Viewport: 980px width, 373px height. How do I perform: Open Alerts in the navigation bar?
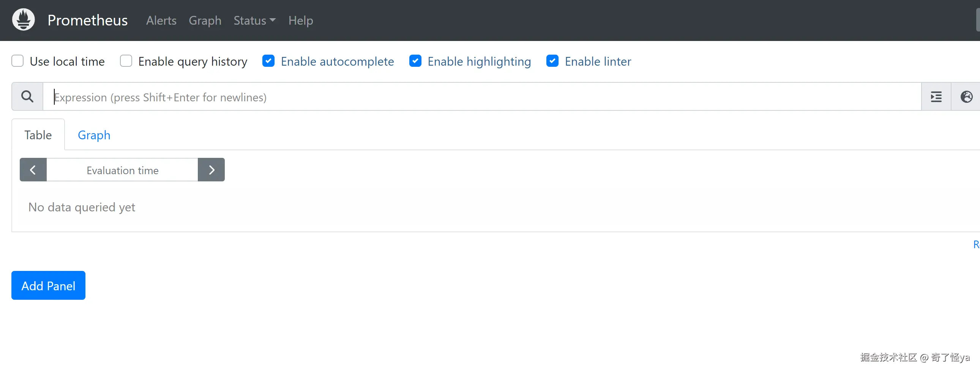click(x=161, y=20)
